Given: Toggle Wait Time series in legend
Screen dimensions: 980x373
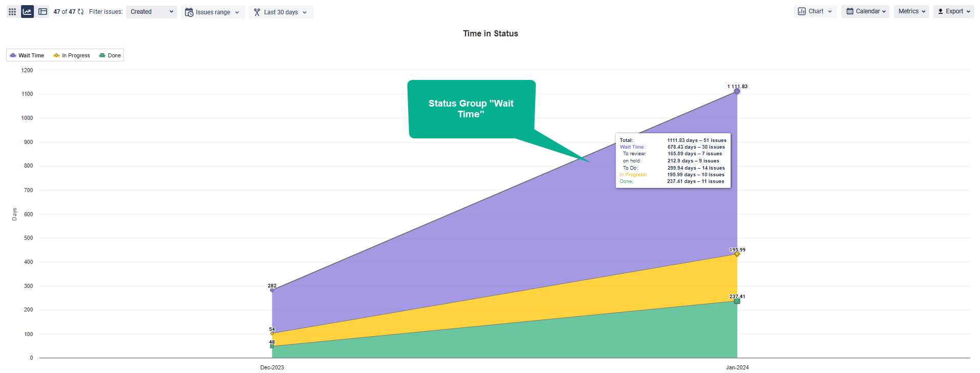Looking at the screenshot, I should click(x=27, y=55).
